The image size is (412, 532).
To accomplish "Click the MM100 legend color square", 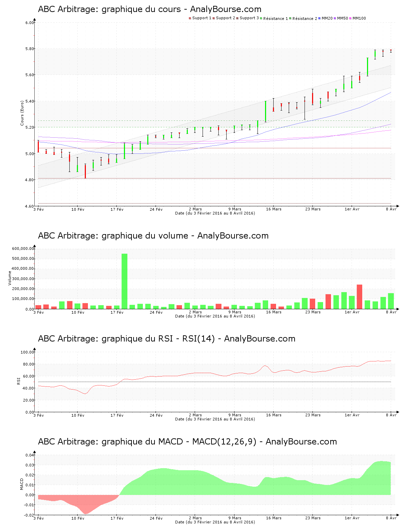I will click(351, 18).
